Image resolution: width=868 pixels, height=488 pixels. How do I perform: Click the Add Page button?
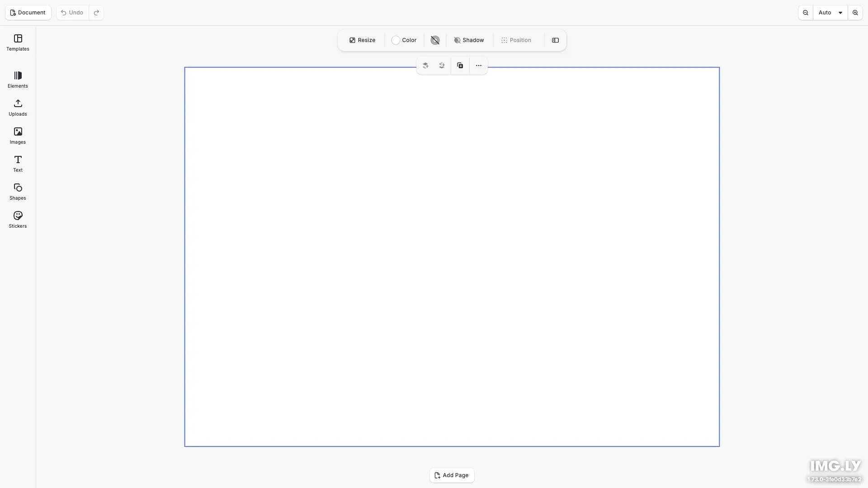coord(452,475)
